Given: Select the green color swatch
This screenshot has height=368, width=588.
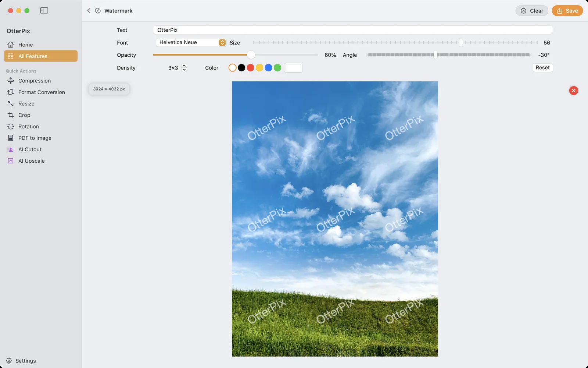Looking at the screenshot, I should 277,68.
